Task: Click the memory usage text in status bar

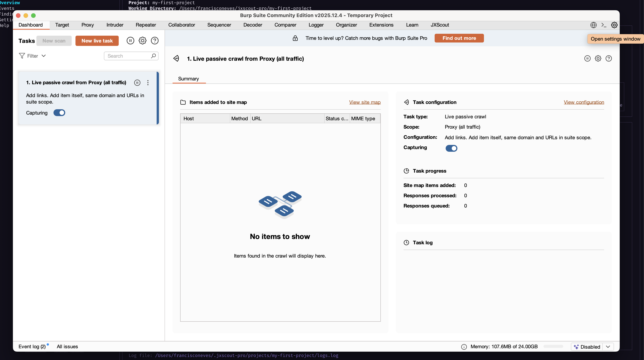Action: click(504, 347)
